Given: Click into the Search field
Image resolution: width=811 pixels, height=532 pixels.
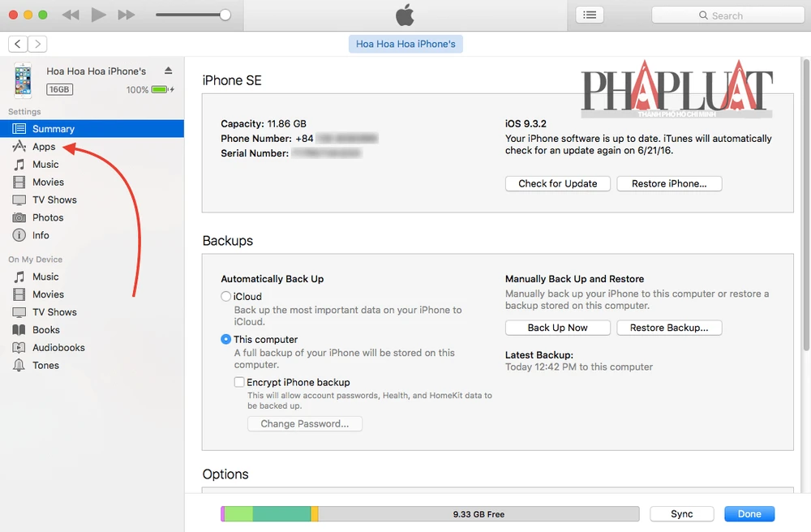Looking at the screenshot, I should click(726, 15).
